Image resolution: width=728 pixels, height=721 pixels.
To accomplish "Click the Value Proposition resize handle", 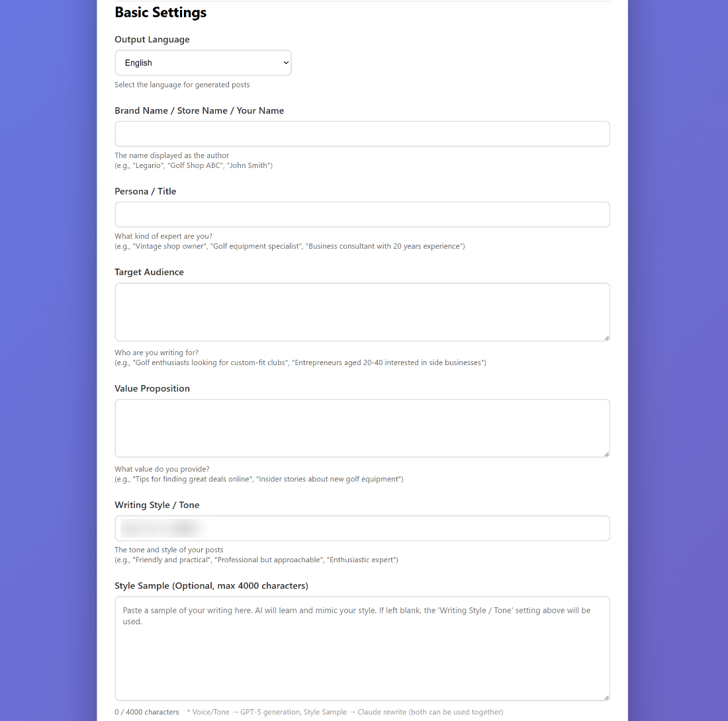I will tap(606, 454).
